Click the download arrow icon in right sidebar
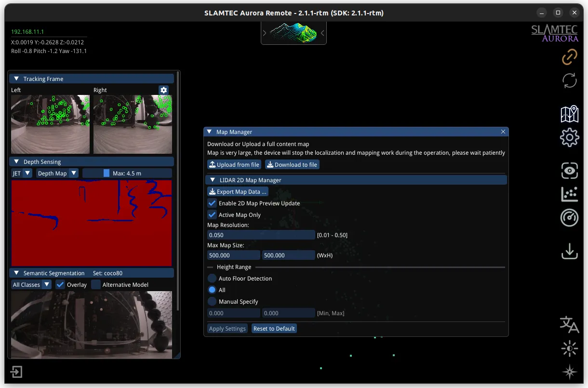 pyautogui.click(x=570, y=251)
